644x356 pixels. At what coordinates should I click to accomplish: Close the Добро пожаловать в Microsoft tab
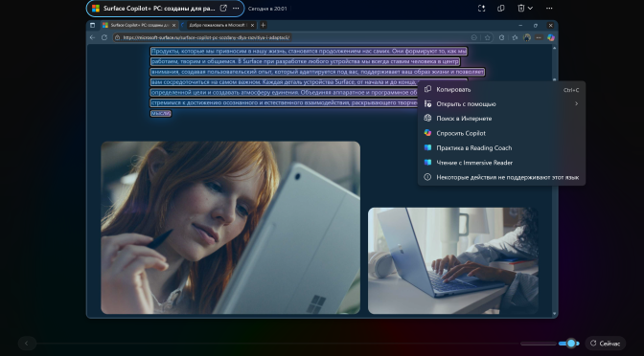click(252, 26)
